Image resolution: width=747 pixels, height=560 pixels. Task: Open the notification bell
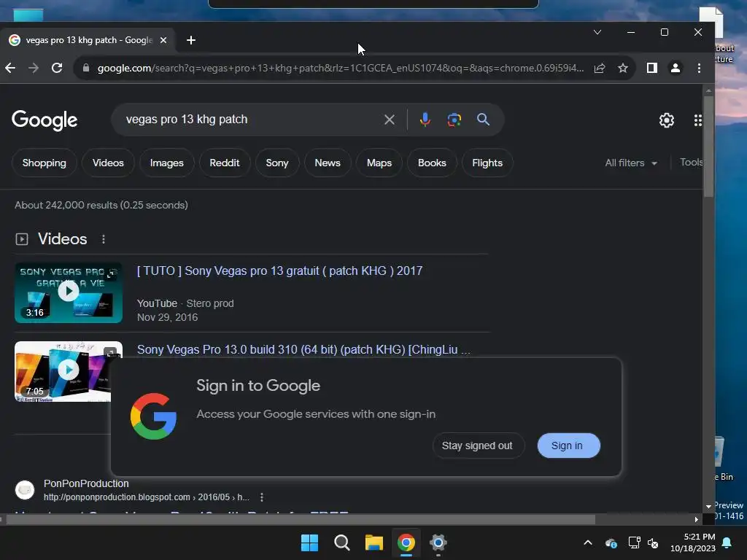point(727,542)
